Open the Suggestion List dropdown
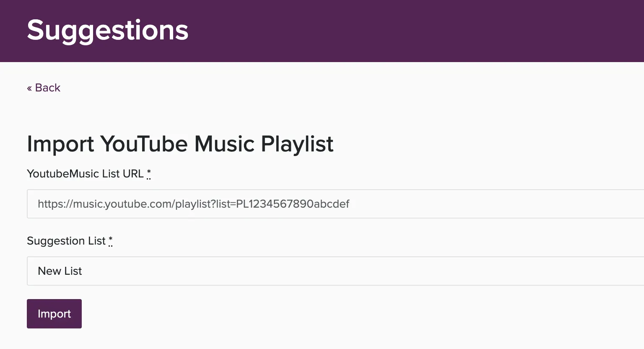The height and width of the screenshot is (349, 644). pos(335,271)
